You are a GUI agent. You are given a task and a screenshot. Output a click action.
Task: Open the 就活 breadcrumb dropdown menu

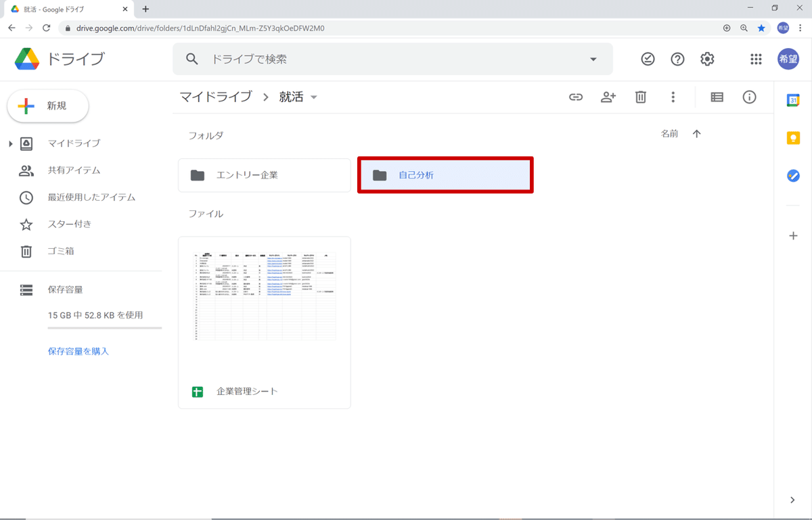click(313, 97)
